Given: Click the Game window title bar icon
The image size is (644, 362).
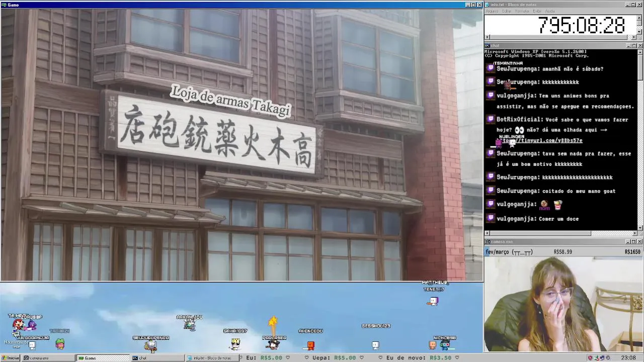Looking at the screenshot, I should coord(4,5).
